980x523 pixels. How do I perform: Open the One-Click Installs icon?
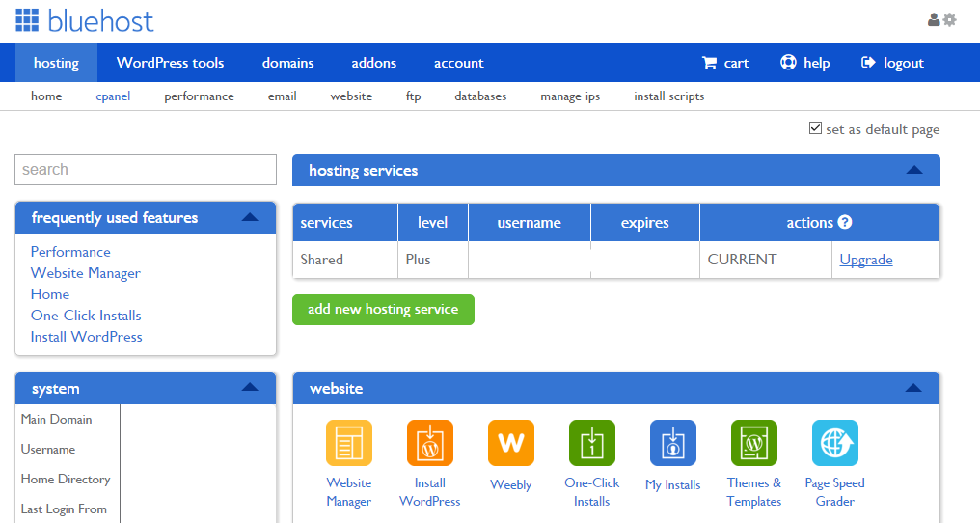(x=592, y=443)
